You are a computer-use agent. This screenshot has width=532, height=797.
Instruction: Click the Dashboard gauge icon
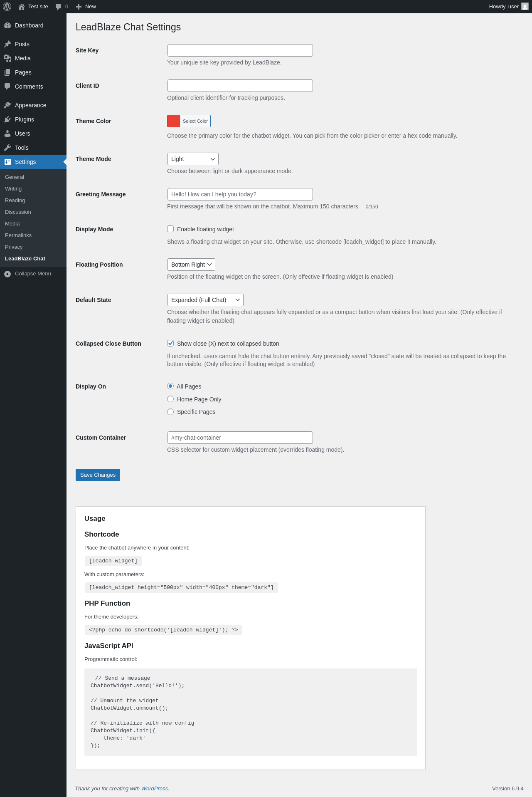coord(7,25)
